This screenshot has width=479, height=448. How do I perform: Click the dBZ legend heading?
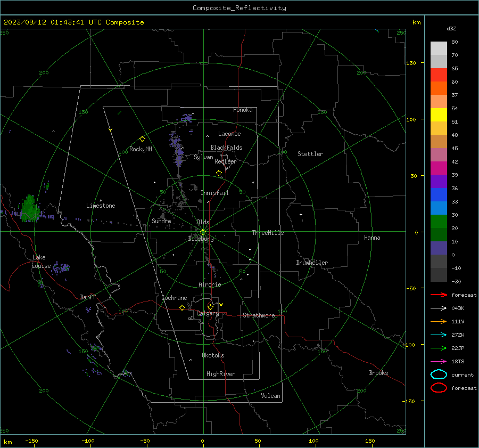tap(451, 28)
